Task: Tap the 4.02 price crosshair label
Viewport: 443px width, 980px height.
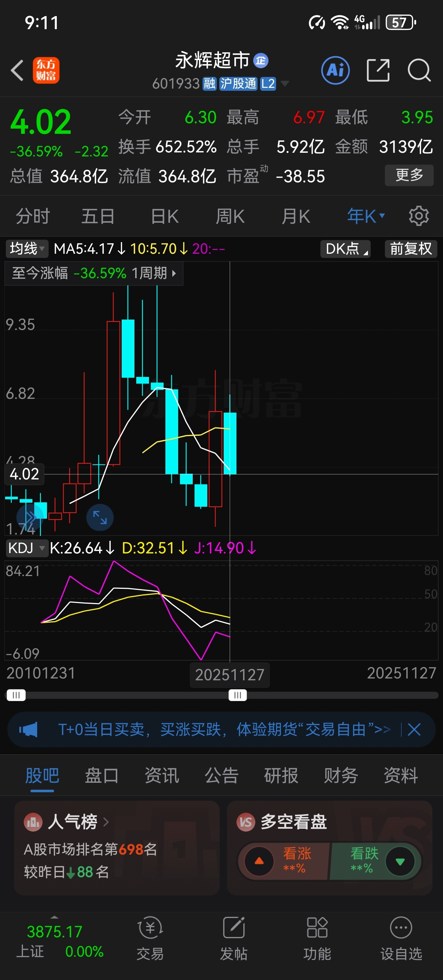Action: (x=24, y=474)
